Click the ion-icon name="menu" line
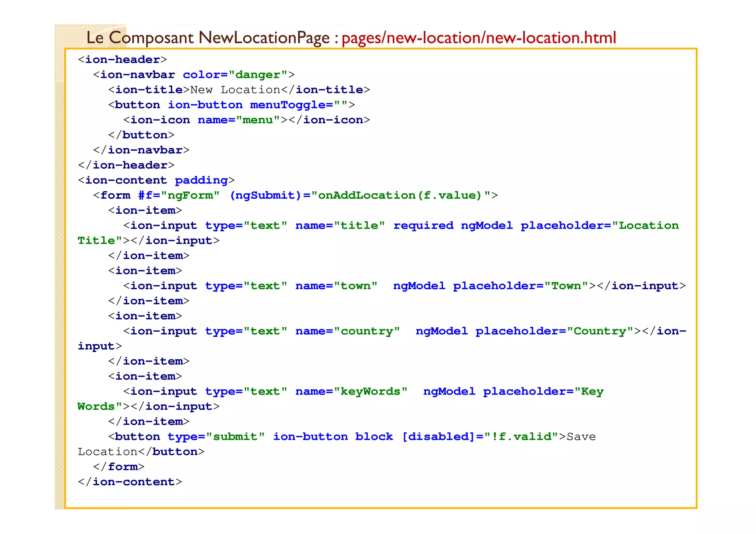 [x=247, y=120]
